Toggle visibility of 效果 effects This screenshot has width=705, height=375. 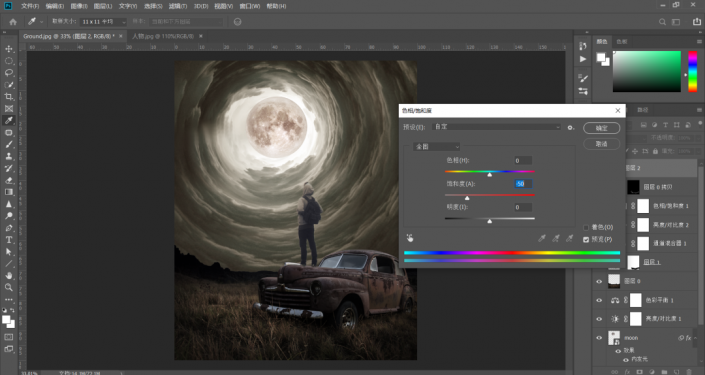[x=618, y=351]
